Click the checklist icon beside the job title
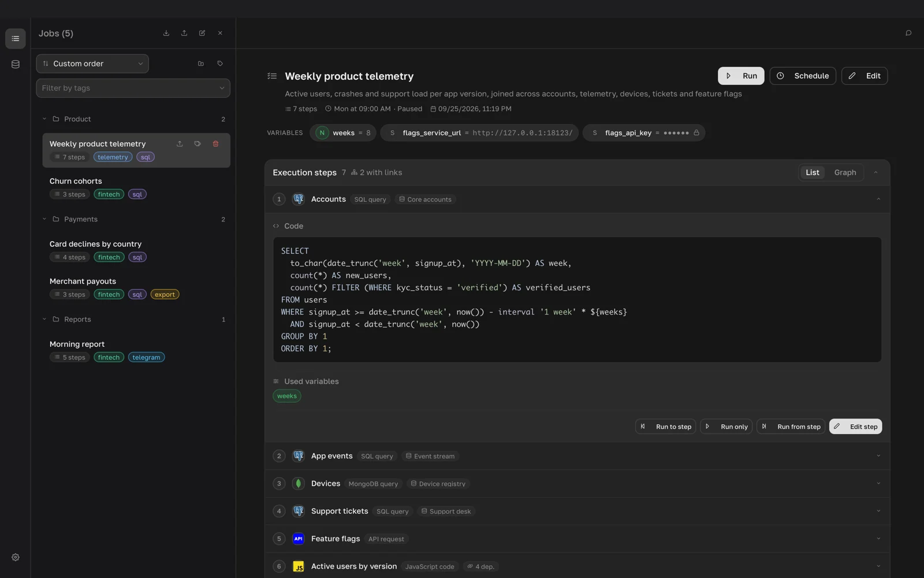The image size is (924, 578). [x=272, y=76]
